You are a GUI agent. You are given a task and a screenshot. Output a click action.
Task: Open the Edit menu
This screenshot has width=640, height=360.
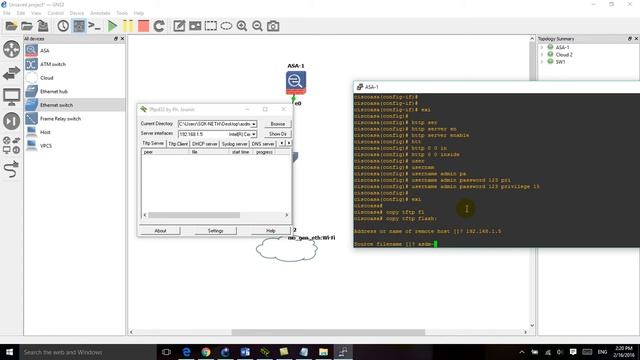tap(20, 13)
